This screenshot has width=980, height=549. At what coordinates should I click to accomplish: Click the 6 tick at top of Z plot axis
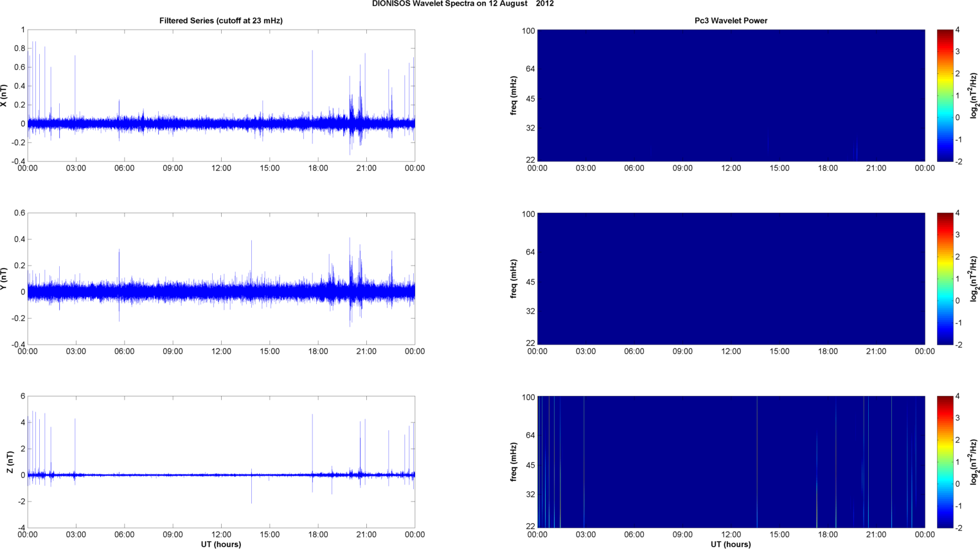(x=22, y=397)
